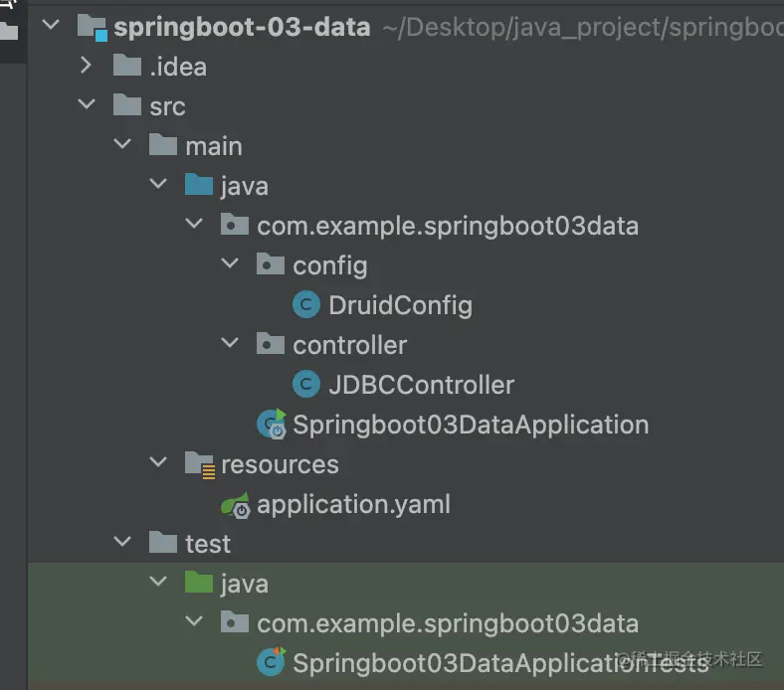Click the test folder icon
The height and width of the screenshot is (690, 784).
click(x=163, y=543)
